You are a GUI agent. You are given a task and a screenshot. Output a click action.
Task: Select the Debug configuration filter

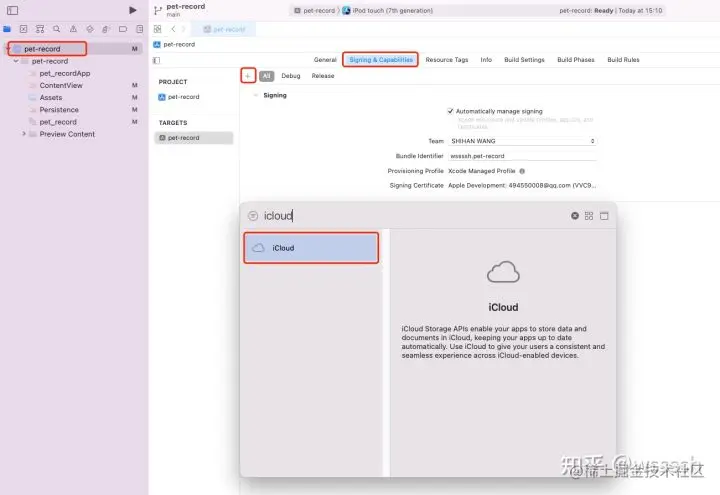pyautogui.click(x=291, y=76)
